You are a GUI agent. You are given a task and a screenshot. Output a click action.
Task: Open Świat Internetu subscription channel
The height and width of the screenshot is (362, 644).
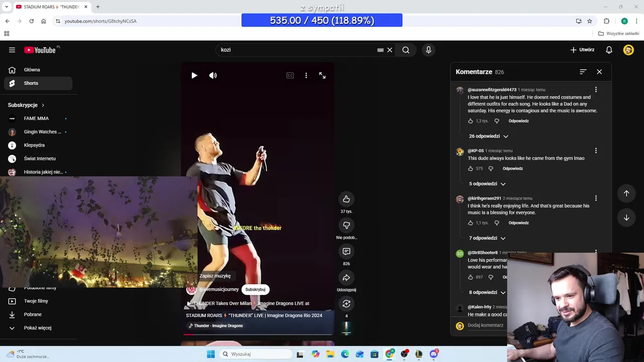click(x=38, y=158)
